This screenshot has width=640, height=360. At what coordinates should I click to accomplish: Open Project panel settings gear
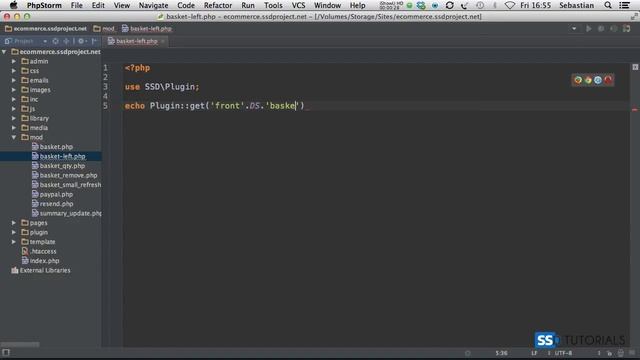(x=81, y=41)
